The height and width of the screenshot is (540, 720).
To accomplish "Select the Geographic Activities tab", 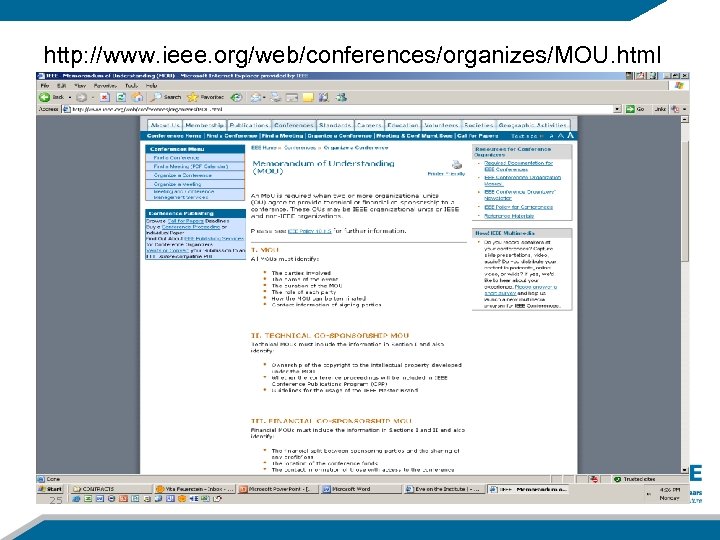I will pos(533,125).
